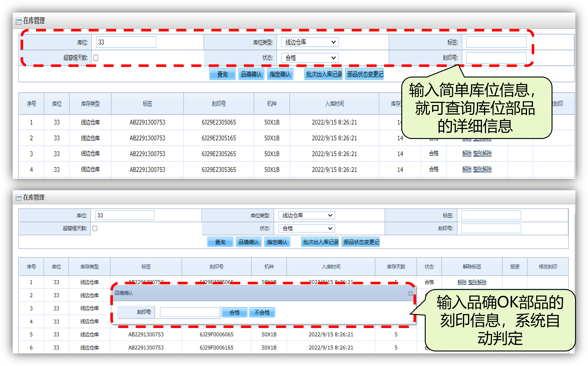The width and height of the screenshot is (588, 366).
Task: Expand the lower 状态 dropdown
Action: 307,228
